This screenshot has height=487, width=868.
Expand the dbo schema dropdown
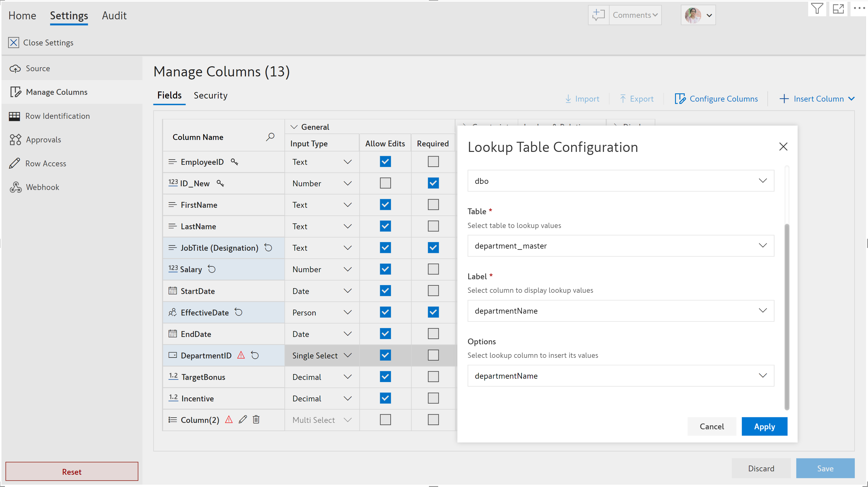[x=620, y=181]
